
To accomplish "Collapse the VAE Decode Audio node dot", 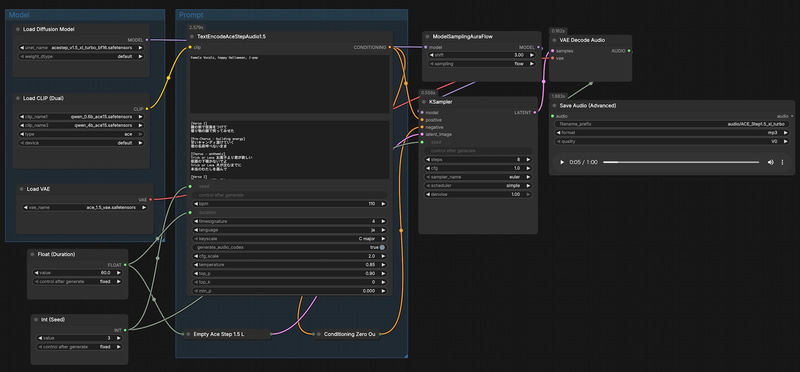I will (x=555, y=40).
